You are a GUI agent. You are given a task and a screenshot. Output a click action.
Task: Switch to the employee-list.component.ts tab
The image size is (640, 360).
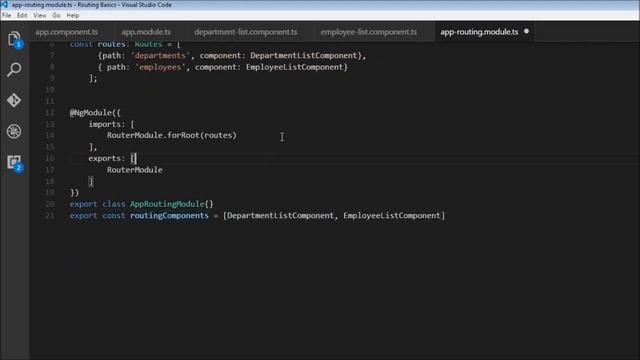369,32
